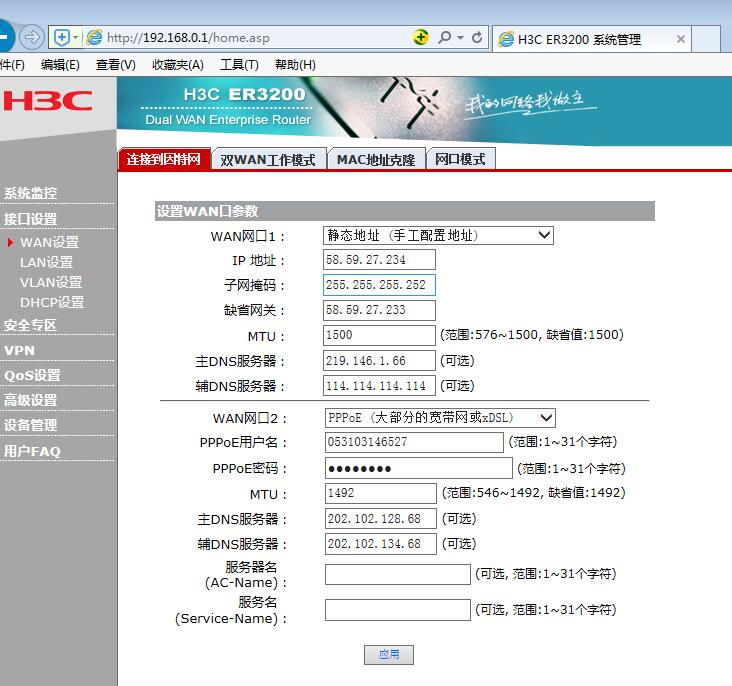Click the WAN1 MTU field showing 1500
The width and height of the screenshot is (732, 686).
pos(379,335)
